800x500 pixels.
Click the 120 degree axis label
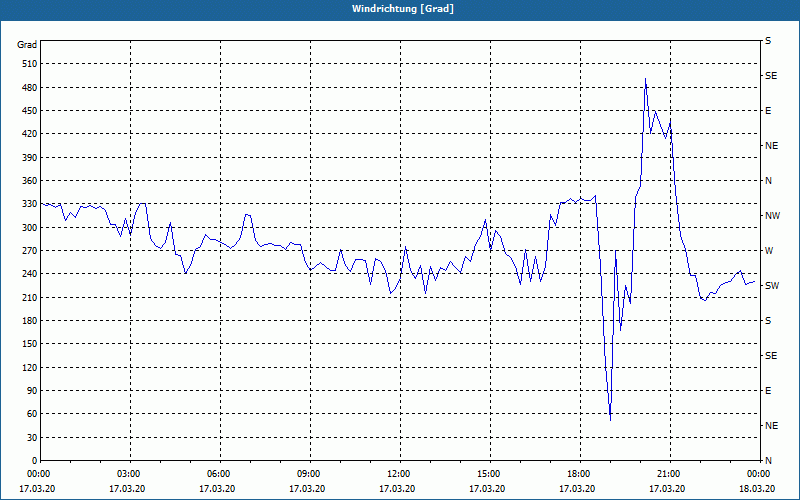tap(30, 368)
